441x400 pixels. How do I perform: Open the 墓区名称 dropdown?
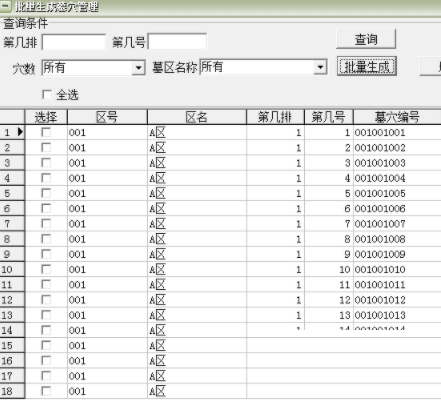pos(320,68)
